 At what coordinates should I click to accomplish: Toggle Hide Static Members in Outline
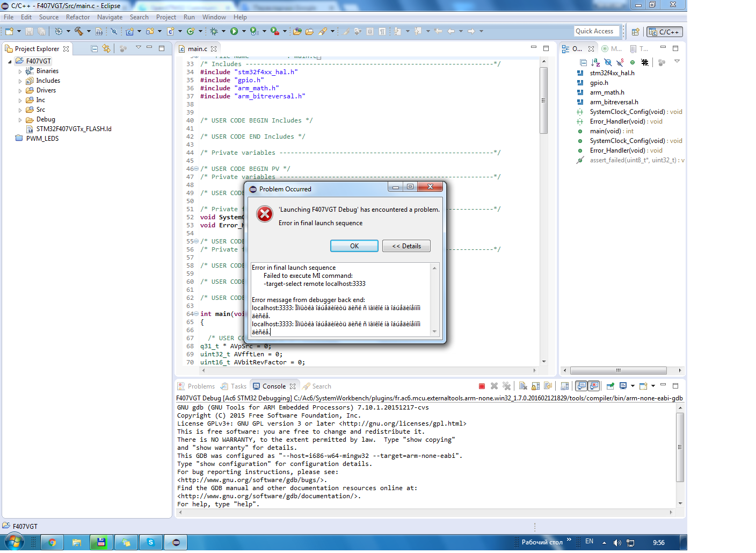(620, 63)
